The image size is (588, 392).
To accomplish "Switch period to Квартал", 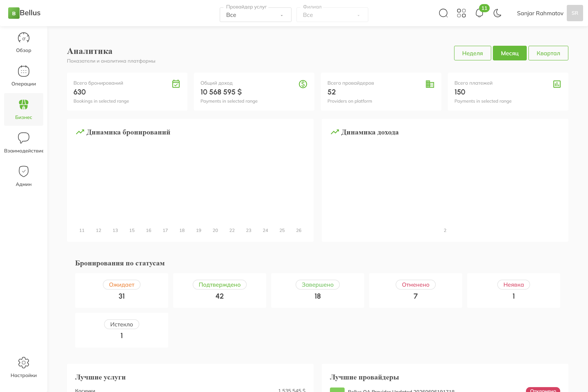I will coord(548,53).
